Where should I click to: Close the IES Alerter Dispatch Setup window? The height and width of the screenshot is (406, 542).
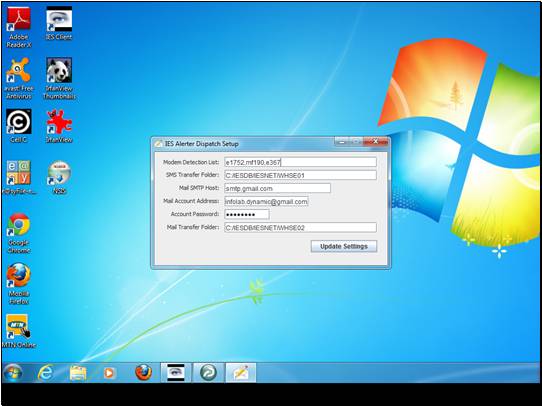tap(376, 141)
